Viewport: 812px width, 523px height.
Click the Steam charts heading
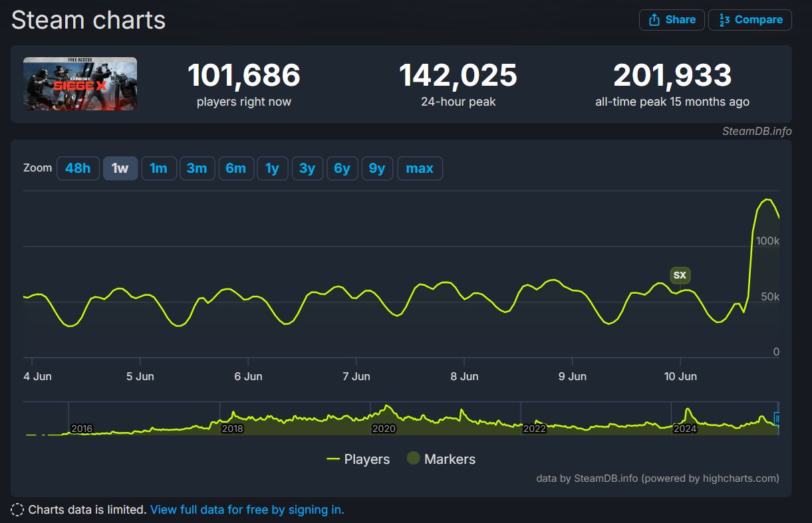[88, 20]
